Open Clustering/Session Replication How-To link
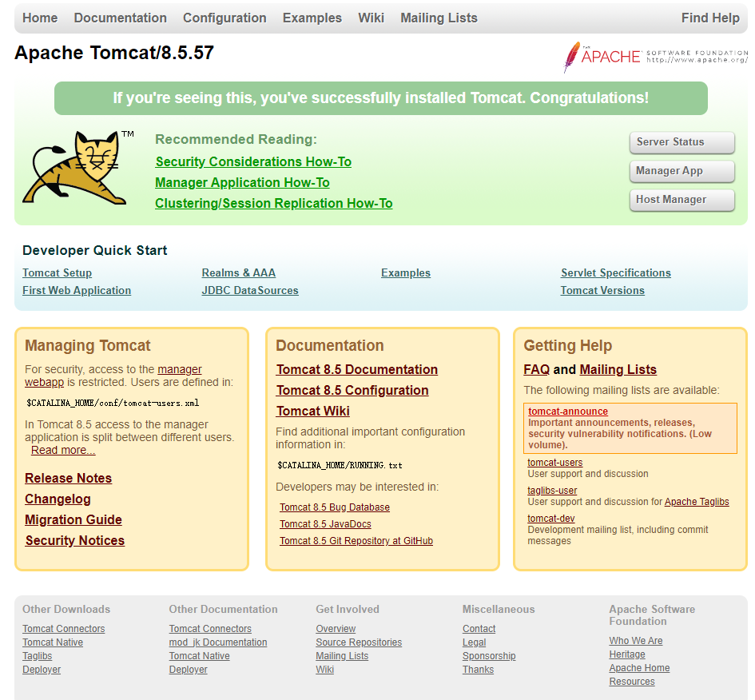The width and height of the screenshot is (755, 700). tap(273, 203)
